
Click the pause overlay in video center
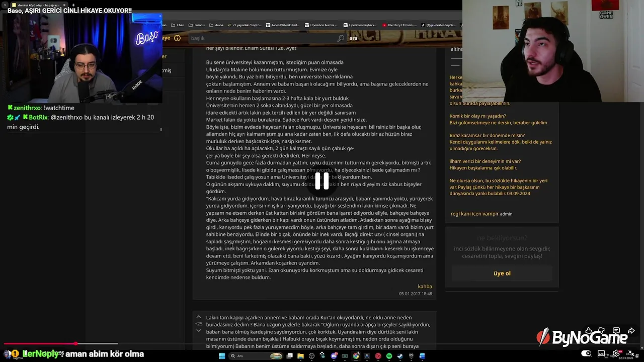pos(322,180)
